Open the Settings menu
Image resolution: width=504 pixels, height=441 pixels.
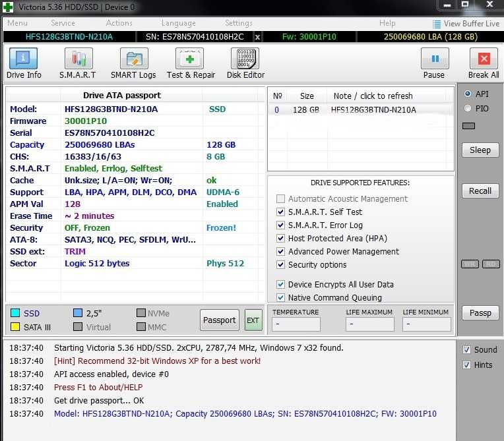point(239,23)
